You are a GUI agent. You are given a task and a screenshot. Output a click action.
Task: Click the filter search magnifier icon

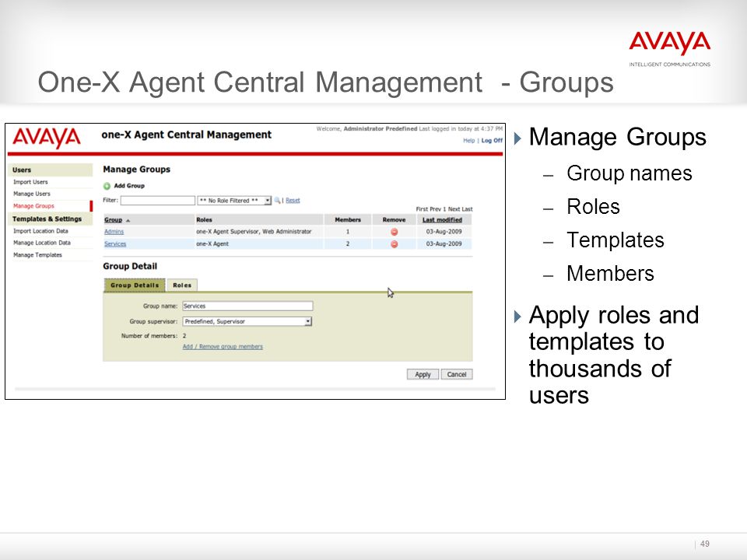click(277, 201)
